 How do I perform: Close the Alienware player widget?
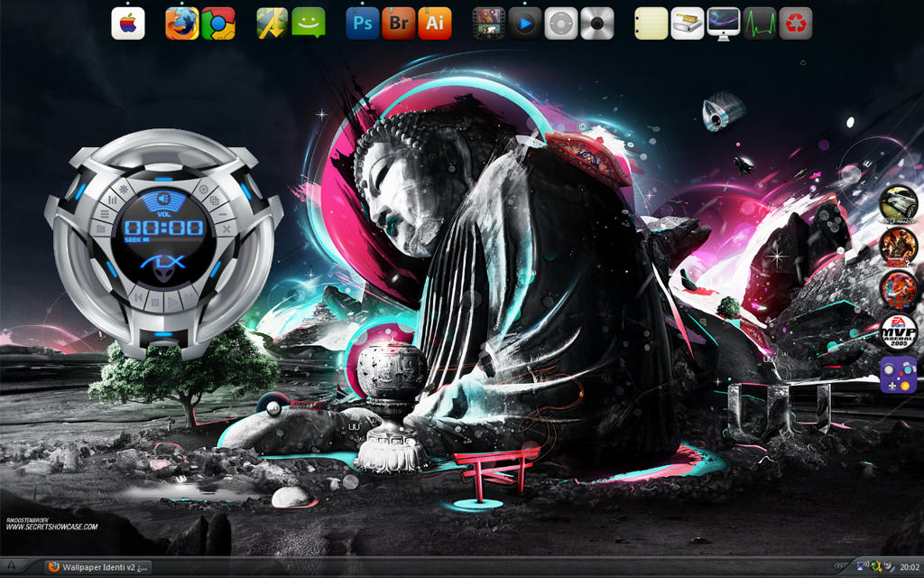(x=226, y=228)
